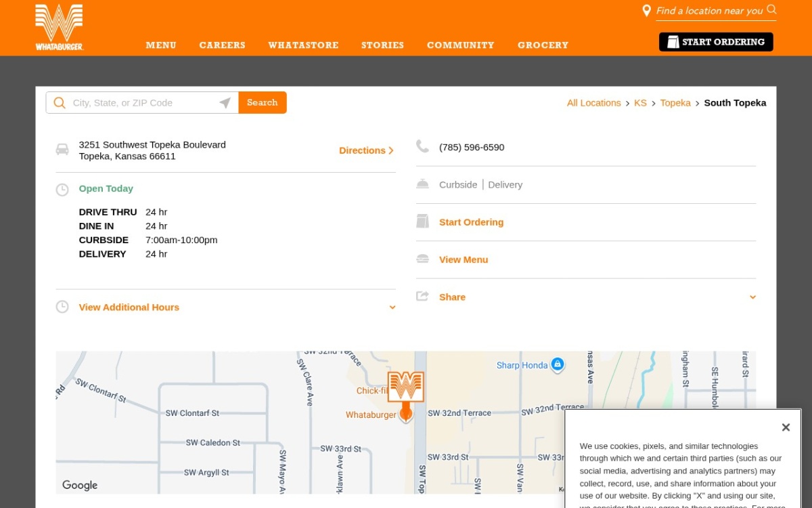
Task: Click the SW Clontarf St map label
Action: coord(192,413)
